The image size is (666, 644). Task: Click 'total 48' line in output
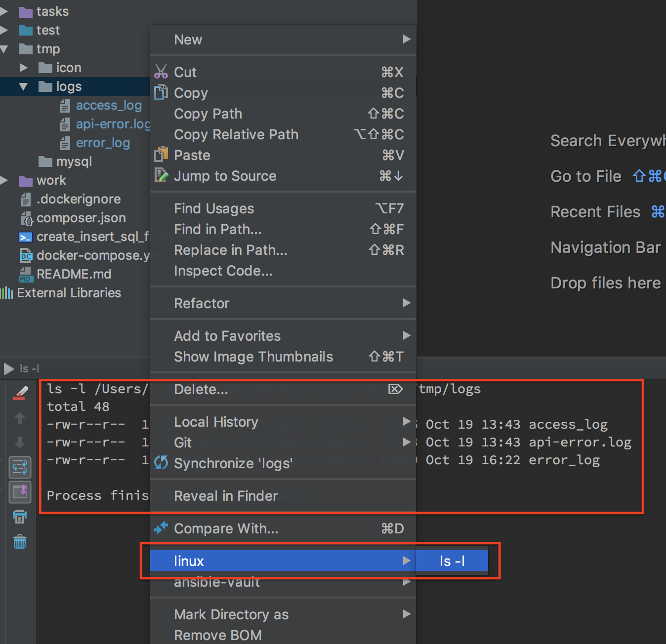click(78, 406)
